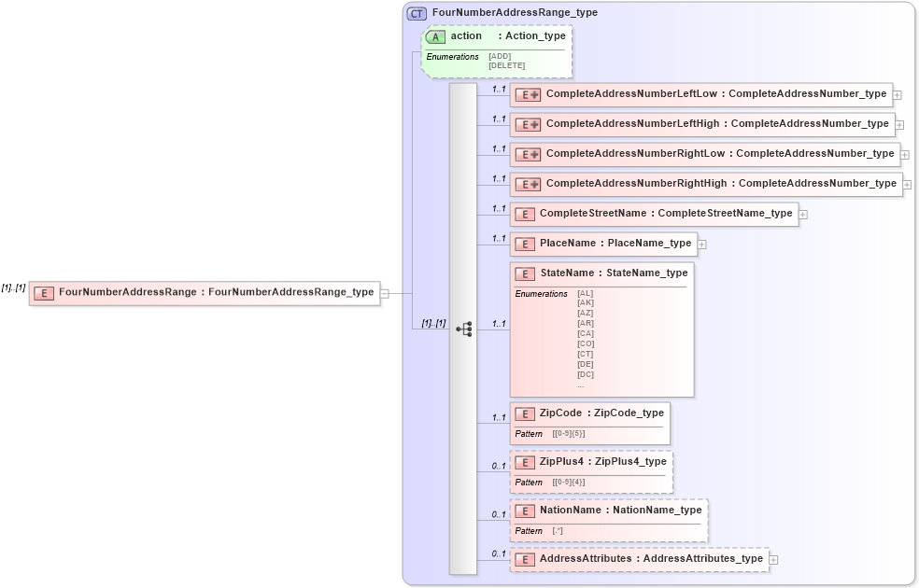The width and height of the screenshot is (919, 588).
Task: Click the E icon on the ZipCode element
Action: coord(524,413)
